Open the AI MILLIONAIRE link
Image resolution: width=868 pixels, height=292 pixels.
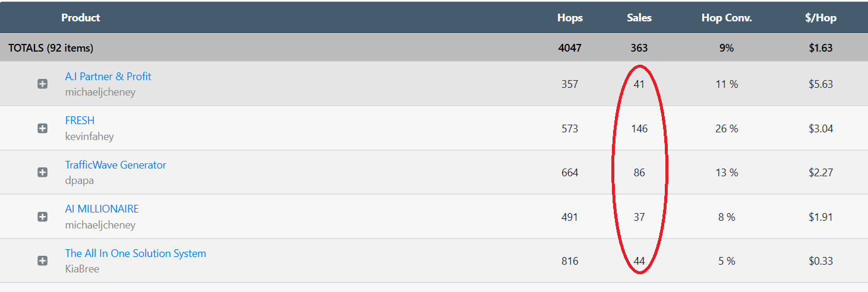[x=102, y=209]
